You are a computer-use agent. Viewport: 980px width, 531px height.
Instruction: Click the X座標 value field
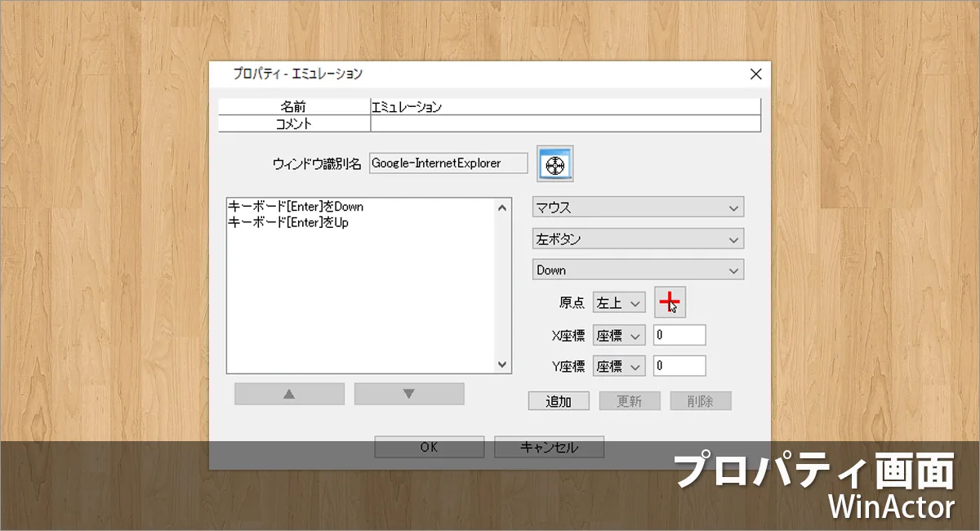pyautogui.click(x=679, y=336)
